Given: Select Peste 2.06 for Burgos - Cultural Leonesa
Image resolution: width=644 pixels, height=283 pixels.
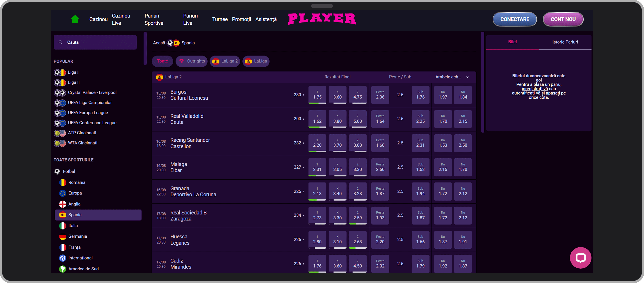Looking at the screenshot, I should [380, 95].
